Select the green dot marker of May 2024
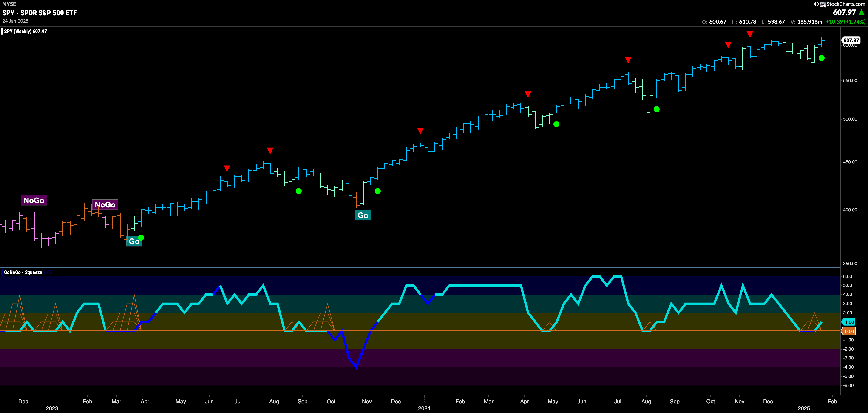868x413 pixels. click(557, 124)
